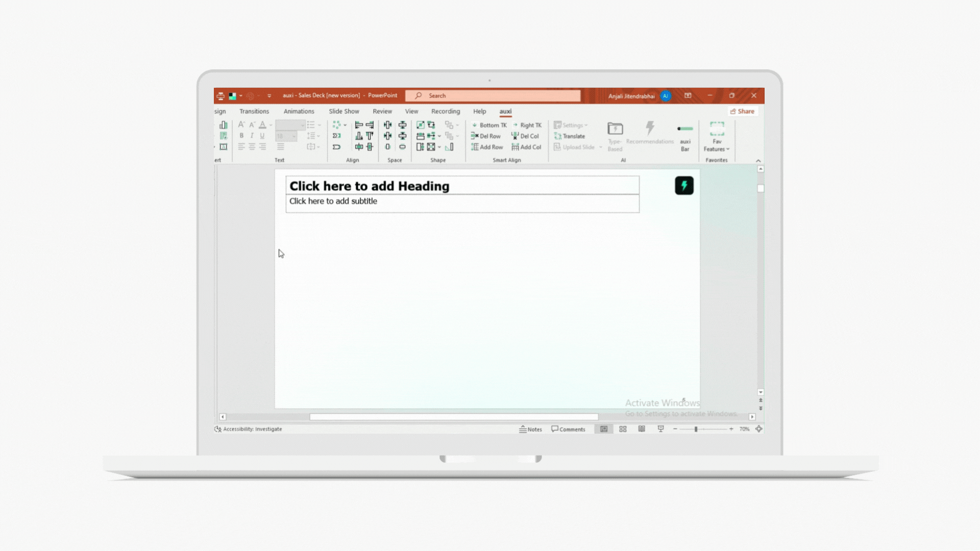Click the Share button

tap(742, 111)
